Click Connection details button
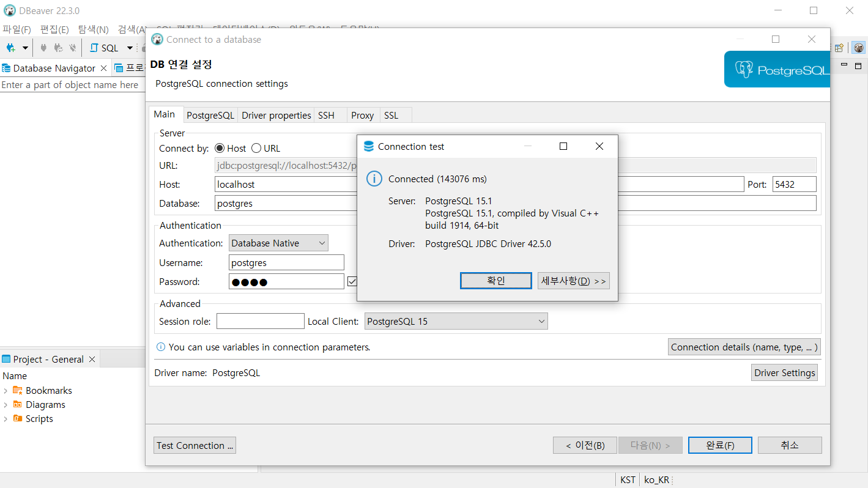 pos(744,347)
